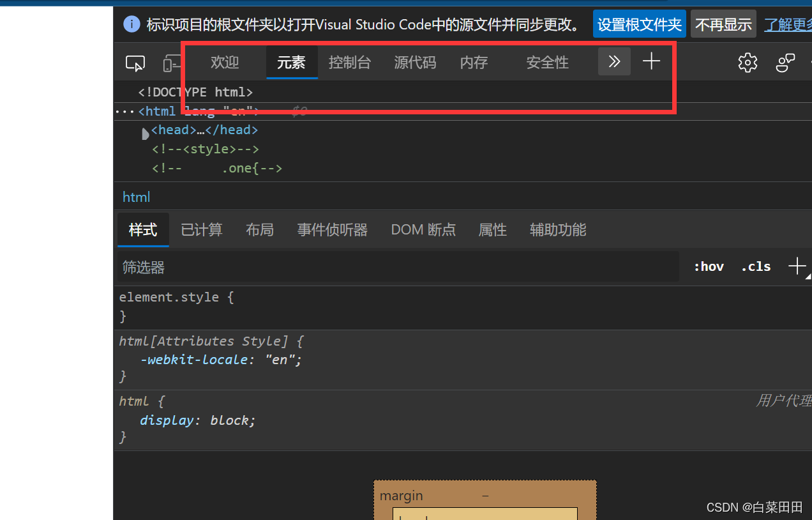Image resolution: width=812 pixels, height=520 pixels.
Task: Add new style rule plus icon
Action: [797, 266]
